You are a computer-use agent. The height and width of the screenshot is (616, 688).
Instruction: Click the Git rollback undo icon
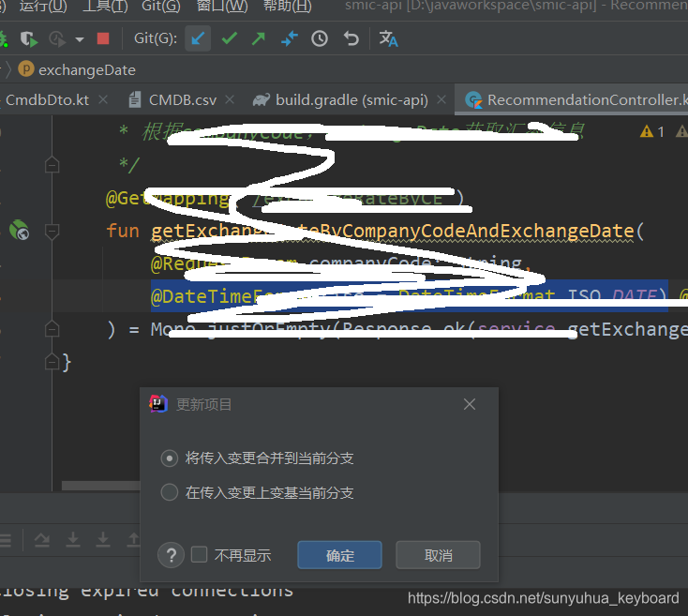[351, 38]
